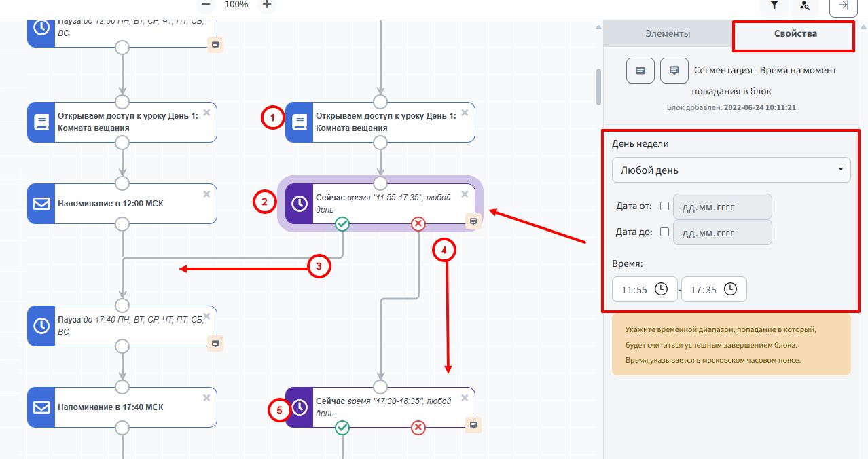The width and height of the screenshot is (868, 459).
Task: Click envelope icon of Напоминание в 17:40 МСК
Action: (x=41, y=407)
